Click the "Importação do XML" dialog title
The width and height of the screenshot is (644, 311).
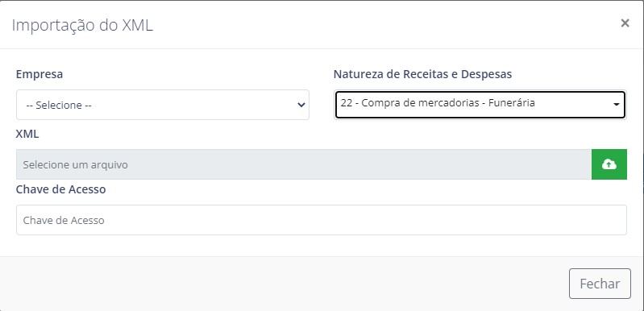pos(82,25)
